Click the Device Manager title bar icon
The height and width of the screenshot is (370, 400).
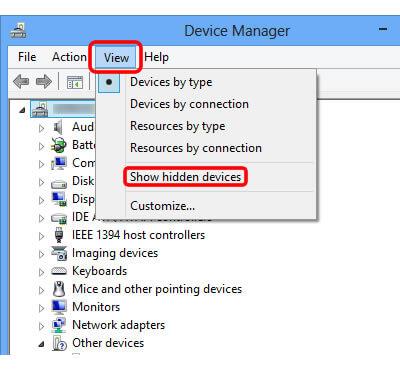(18, 31)
